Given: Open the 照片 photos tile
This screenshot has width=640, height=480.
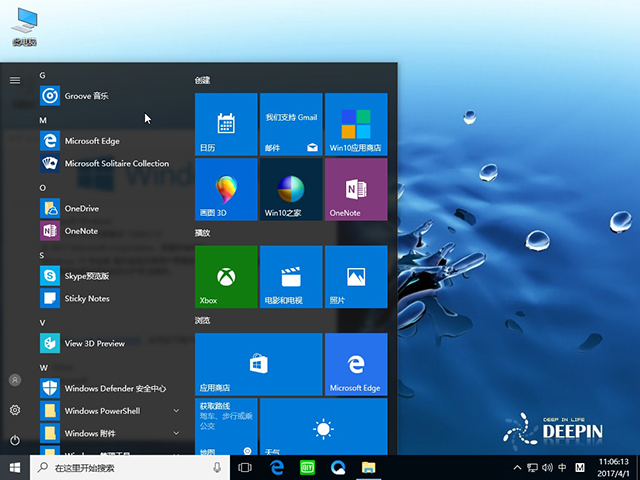Looking at the screenshot, I should pos(355,277).
